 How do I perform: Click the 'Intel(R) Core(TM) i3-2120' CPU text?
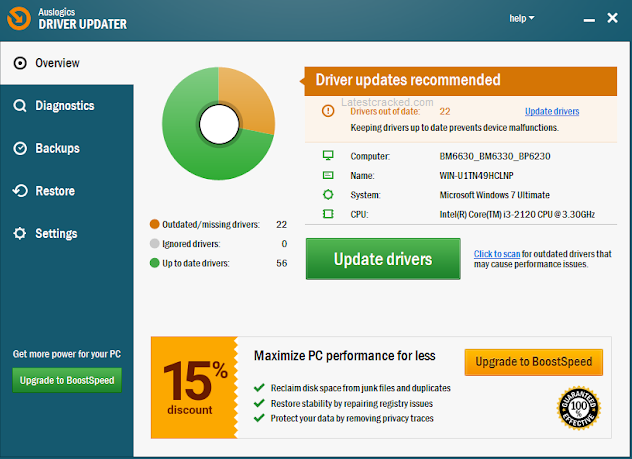pos(517,214)
